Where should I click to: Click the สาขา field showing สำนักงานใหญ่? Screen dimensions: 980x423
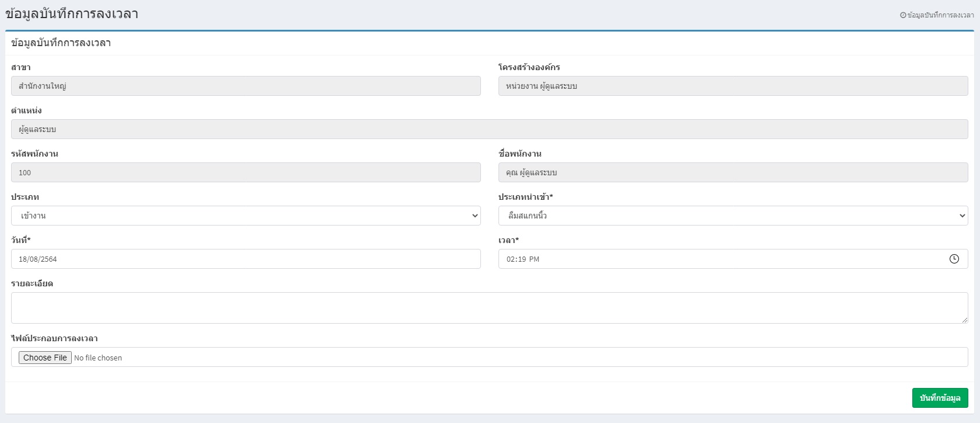[246, 86]
